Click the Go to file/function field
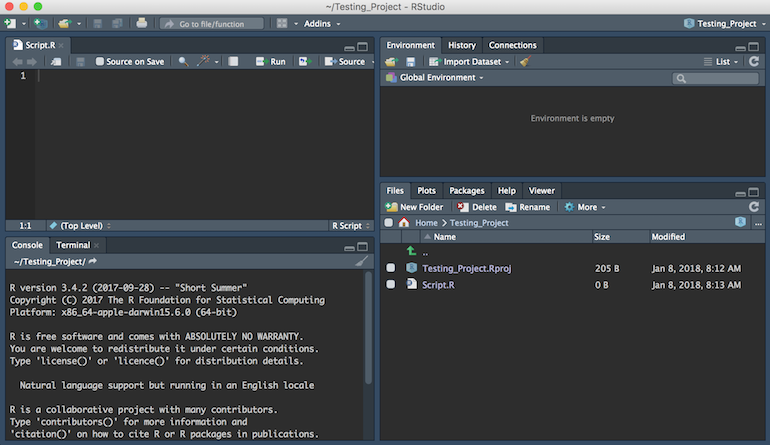This screenshot has height=445, width=770. 212,24
